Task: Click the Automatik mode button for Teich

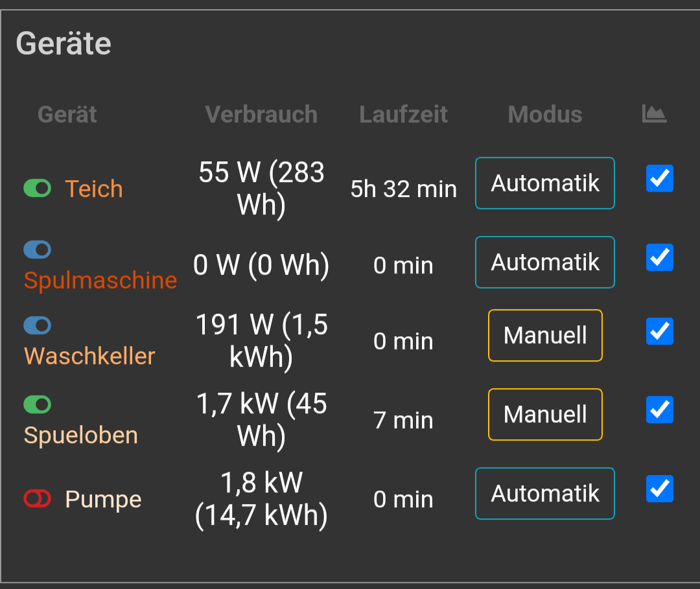Action: click(544, 183)
